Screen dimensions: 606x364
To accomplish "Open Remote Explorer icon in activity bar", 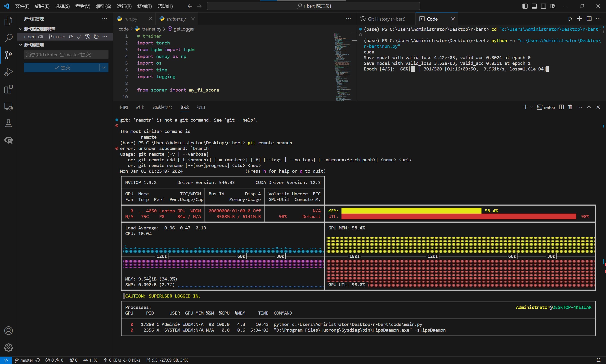I will click(8, 106).
